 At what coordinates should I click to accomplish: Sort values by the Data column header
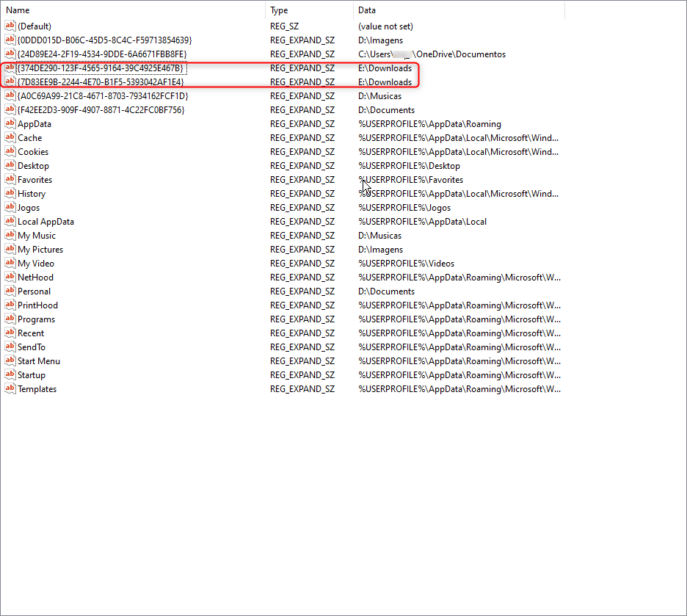366,10
